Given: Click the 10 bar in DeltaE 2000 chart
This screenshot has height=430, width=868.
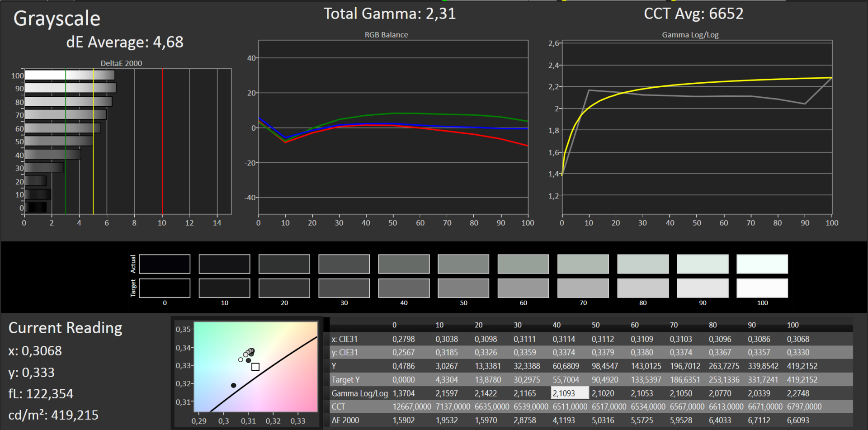Looking at the screenshot, I should pos(38,194).
